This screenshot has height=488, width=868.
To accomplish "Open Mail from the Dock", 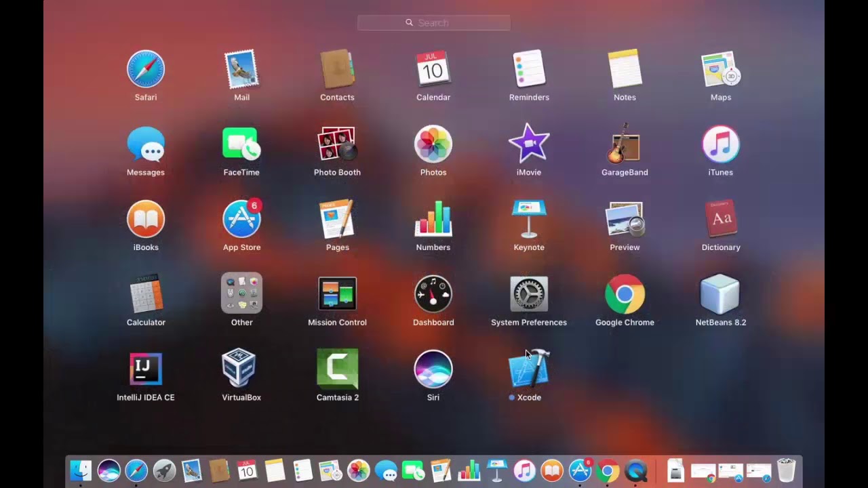I will [x=192, y=470].
